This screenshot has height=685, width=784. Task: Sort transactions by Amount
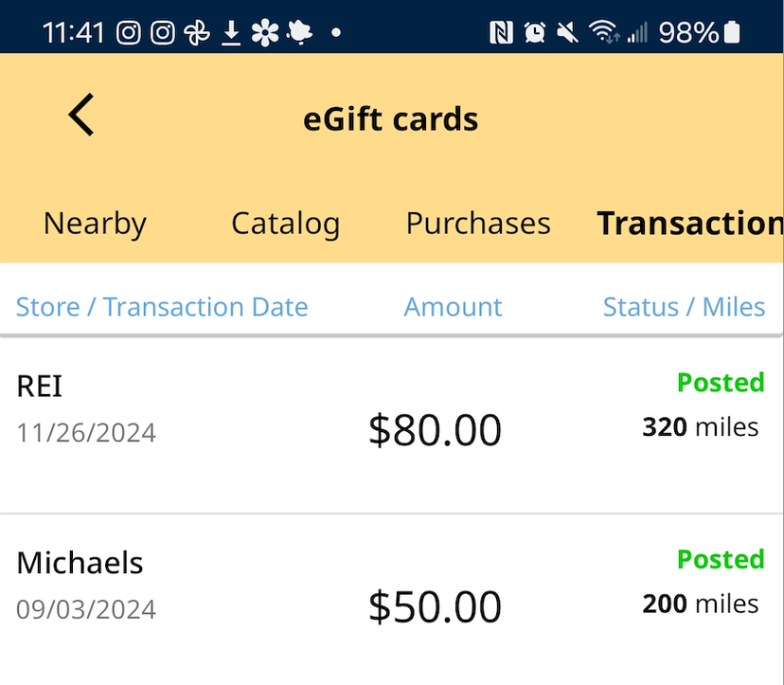click(453, 306)
